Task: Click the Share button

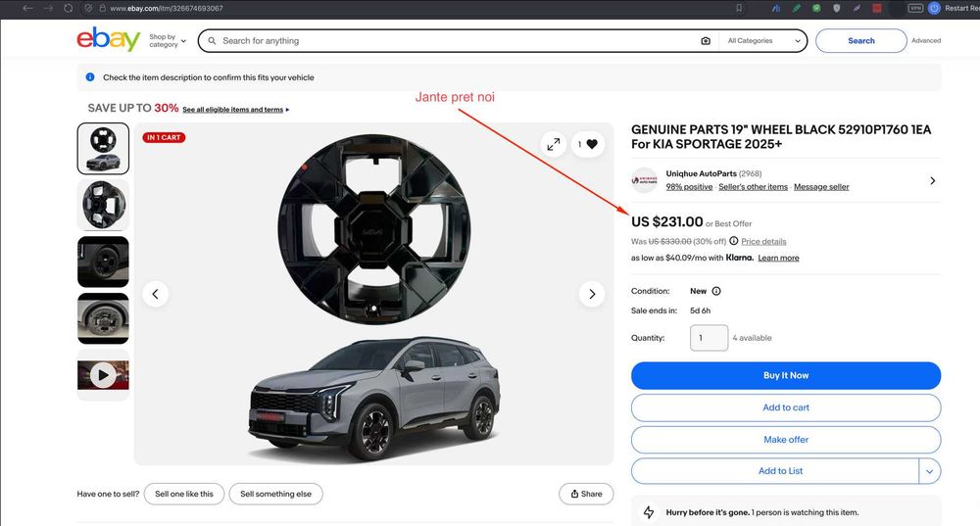Action: point(586,494)
